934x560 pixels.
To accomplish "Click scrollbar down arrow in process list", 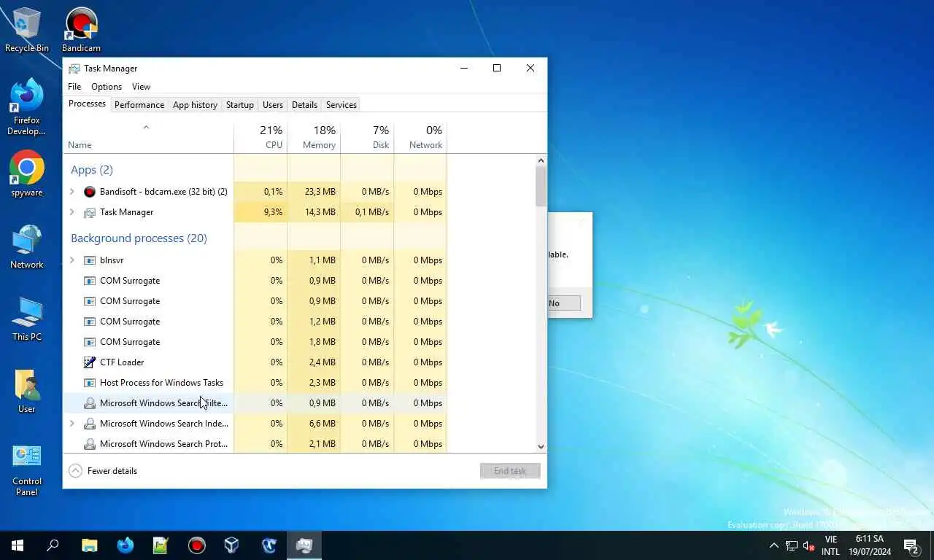I will point(541,446).
